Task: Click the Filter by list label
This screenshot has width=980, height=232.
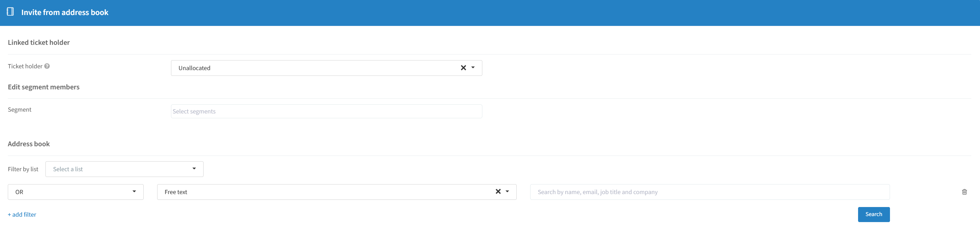Action: [x=23, y=169]
